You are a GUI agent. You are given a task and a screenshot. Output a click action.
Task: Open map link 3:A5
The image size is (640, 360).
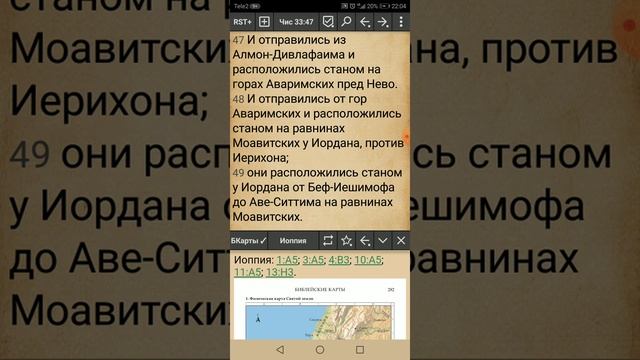pyautogui.click(x=313, y=260)
